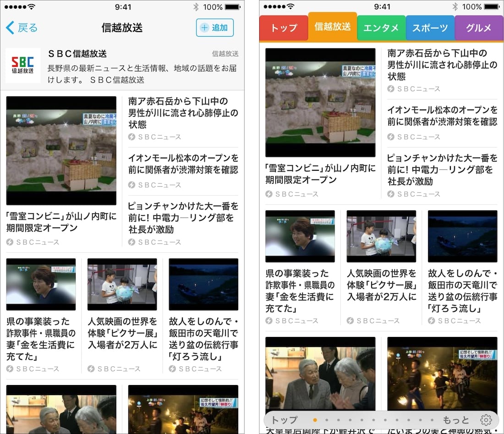
Task: Open 詐欺事件 story thumbnail on right screen
Action: click(x=300, y=236)
